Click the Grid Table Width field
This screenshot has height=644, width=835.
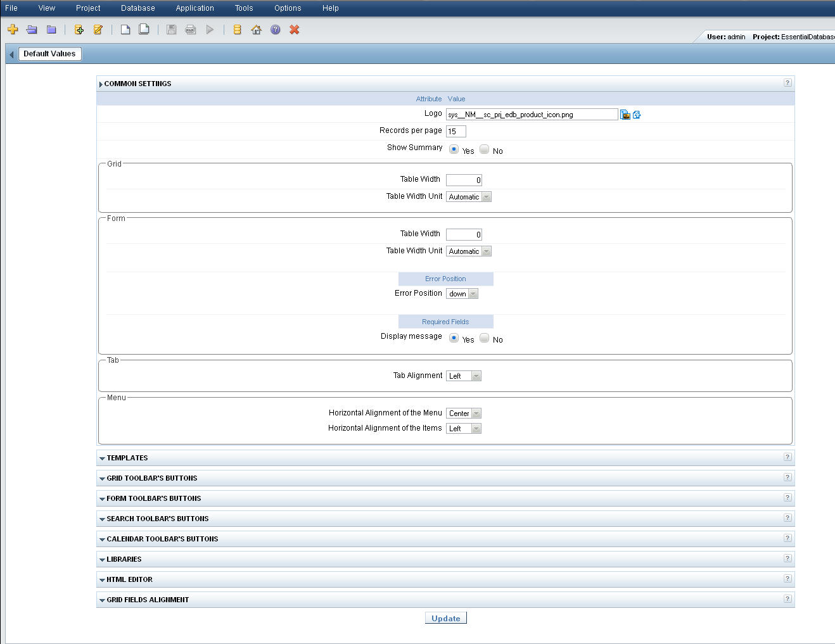[464, 180]
